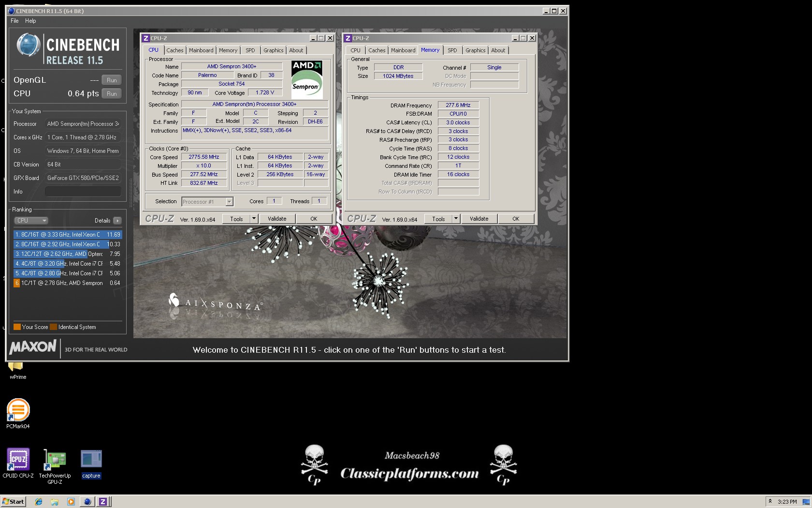Click Validate in right CPU-Z window
Viewport: 812px width, 508px height.
(479, 219)
